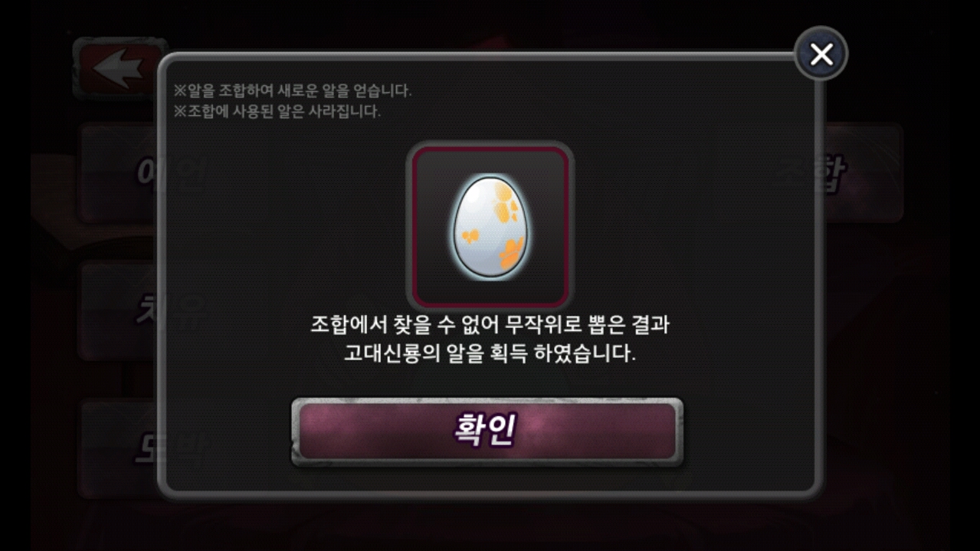Click the message 조합에서 찾을 수 없어 무작위로 뽑은 결과
This screenshot has height=551, width=980.
(490, 325)
